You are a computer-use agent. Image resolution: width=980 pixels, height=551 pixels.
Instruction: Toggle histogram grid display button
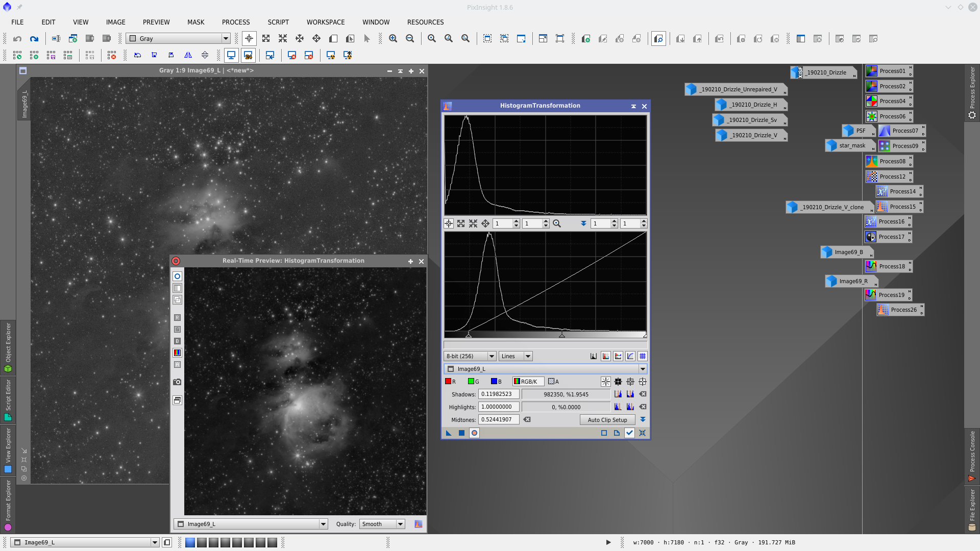[x=643, y=356]
